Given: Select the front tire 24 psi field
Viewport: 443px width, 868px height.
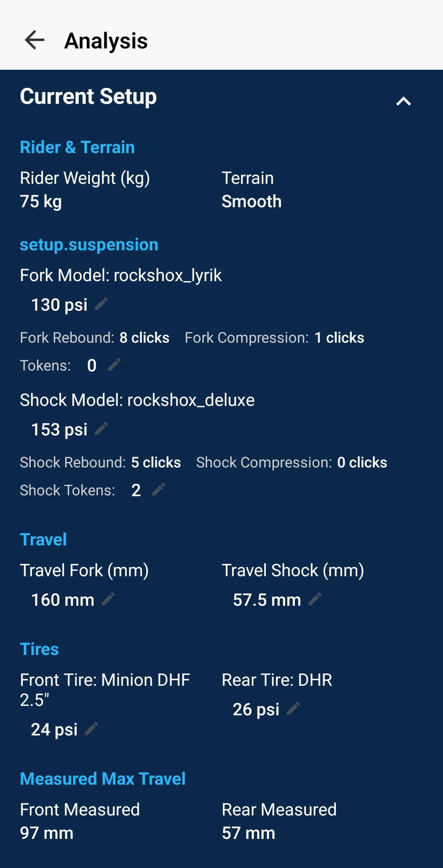Looking at the screenshot, I should click(54, 729).
